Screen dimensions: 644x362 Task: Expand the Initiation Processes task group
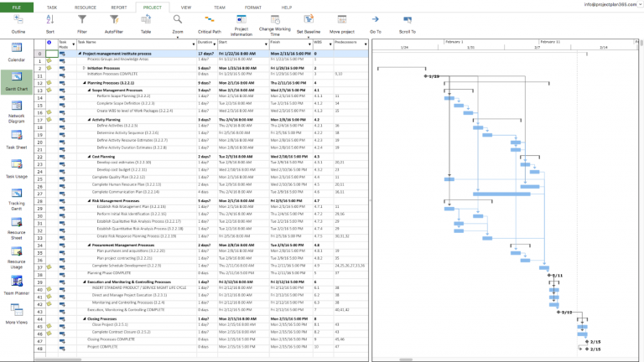coord(85,68)
